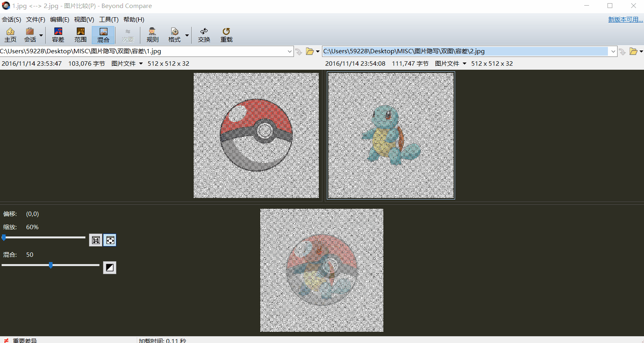644x343 pixels.
Task: Expand the 格式 toolbar dropdown arrow
Action: click(x=187, y=35)
